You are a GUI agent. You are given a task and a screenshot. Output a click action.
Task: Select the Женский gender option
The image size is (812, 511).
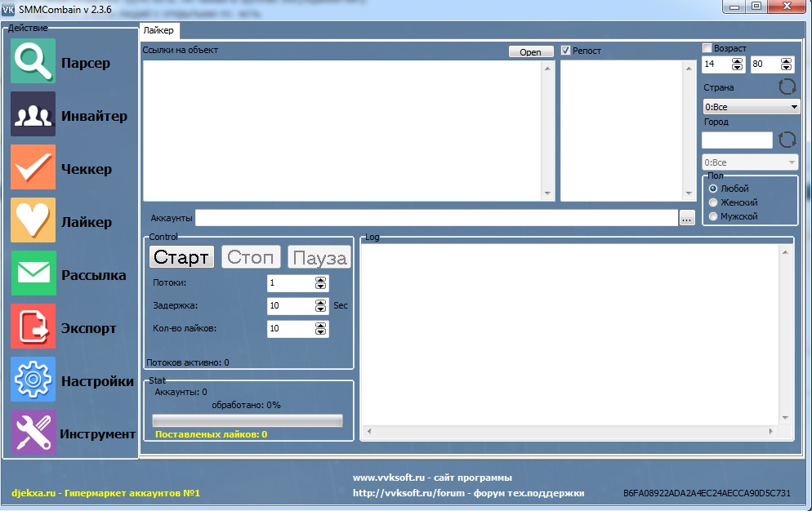[713, 202]
